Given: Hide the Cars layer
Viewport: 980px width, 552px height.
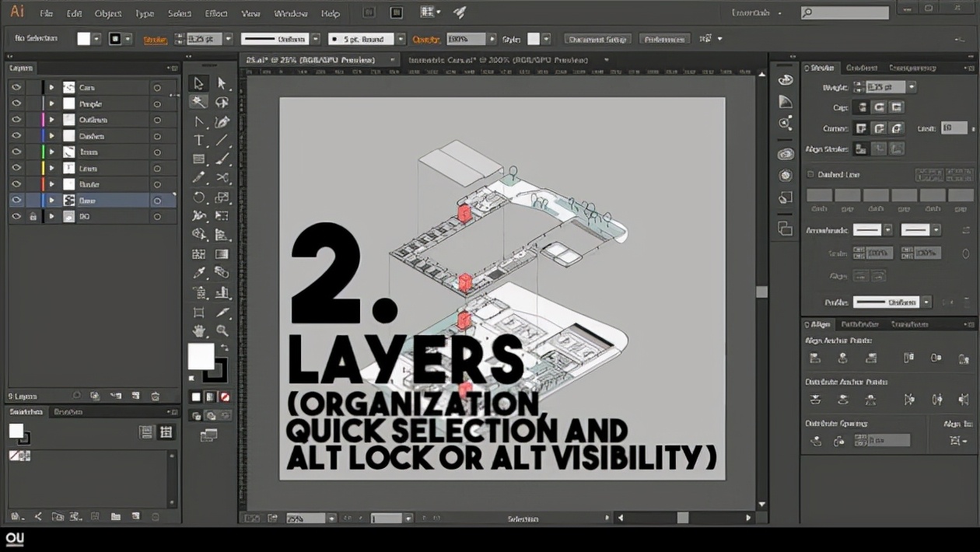Looking at the screenshot, I should (16, 87).
